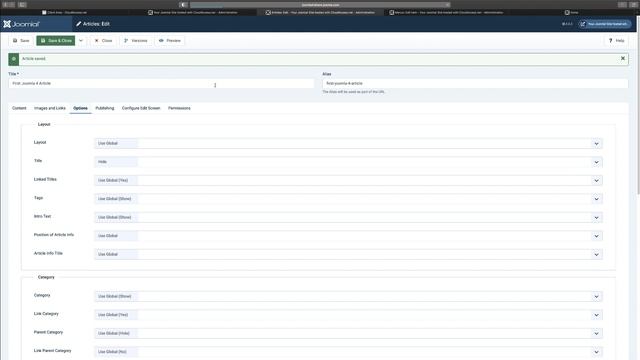The image size is (640, 360).
Task: Open the Tags dropdown
Action: point(348,199)
